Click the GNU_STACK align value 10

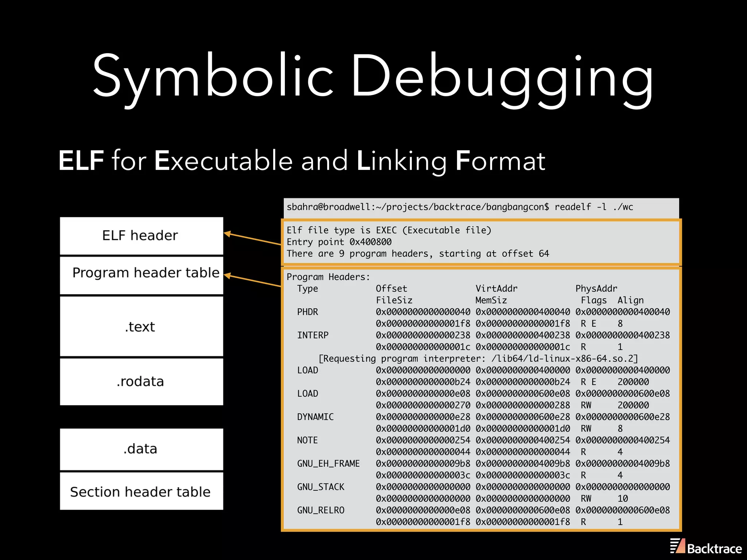(623, 499)
